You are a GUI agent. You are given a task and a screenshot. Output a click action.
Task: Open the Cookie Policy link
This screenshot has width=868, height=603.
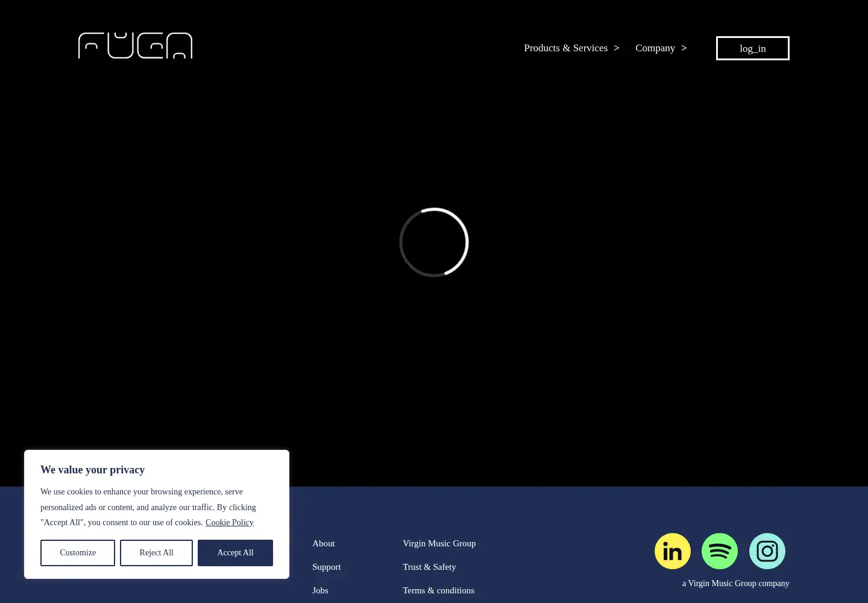pos(230,523)
